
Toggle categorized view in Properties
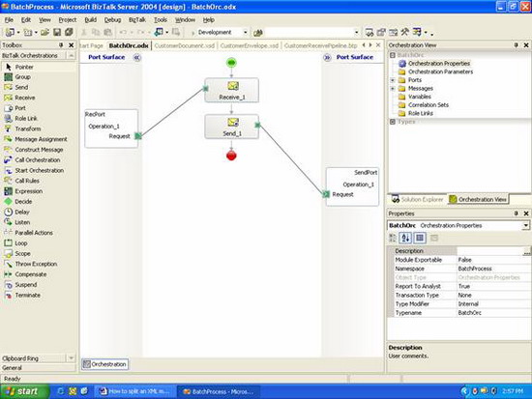(393, 238)
